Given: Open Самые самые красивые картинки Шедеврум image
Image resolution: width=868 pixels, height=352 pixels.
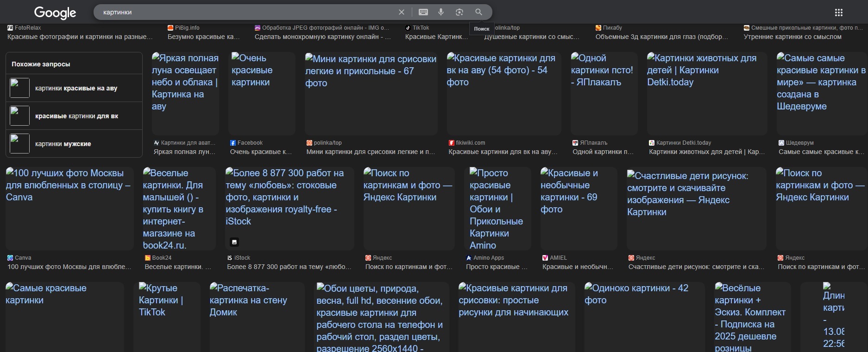Looking at the screenshot, I should (x=822, y=94).
